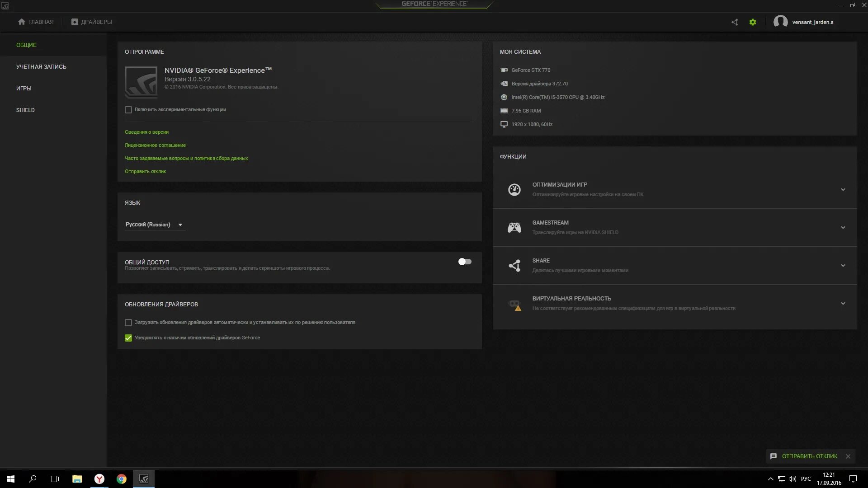Open the share icon in top bar

pyautogui.click(x=735, y=22)
